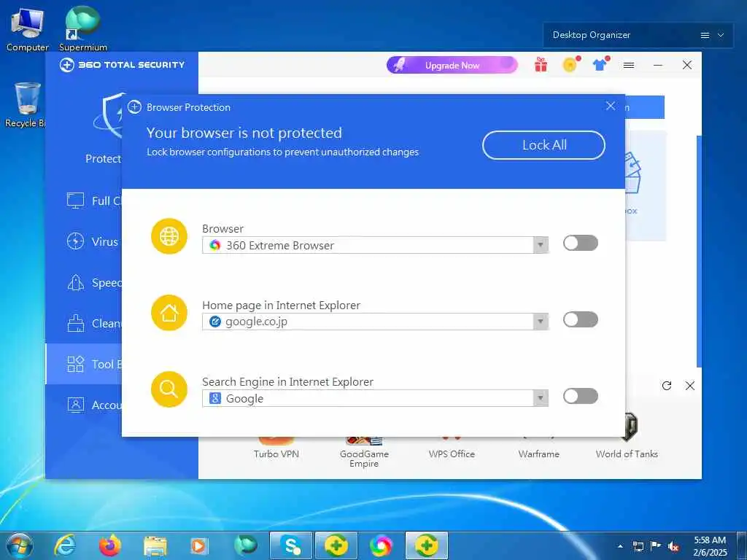747x560 pixels.
Task: Click the muted volume tray icon
Action: (x=673, y=546)
